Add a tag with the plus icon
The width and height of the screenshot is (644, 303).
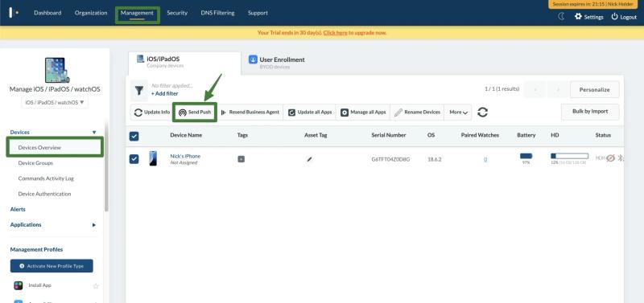241,159
